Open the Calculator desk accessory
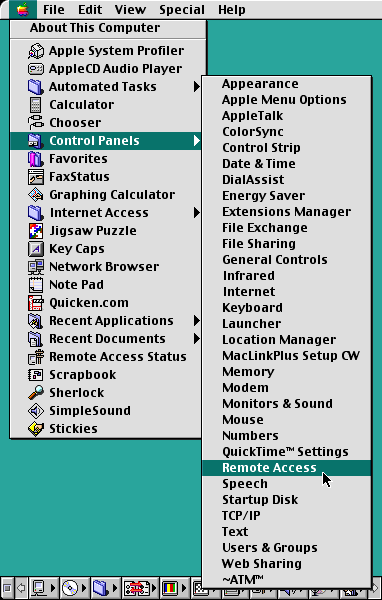The image size is (382, 600). [x=106, y=104]
